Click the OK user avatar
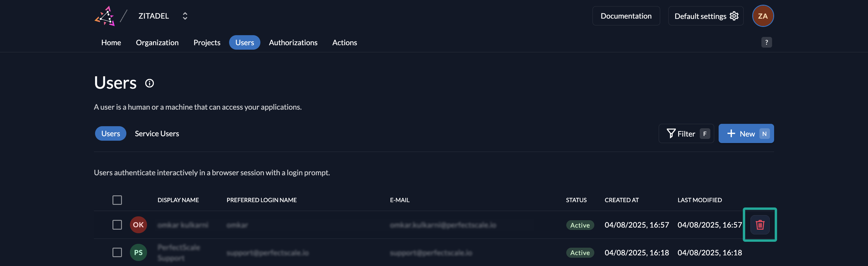 pyautogui.click(x=138, y=225)
